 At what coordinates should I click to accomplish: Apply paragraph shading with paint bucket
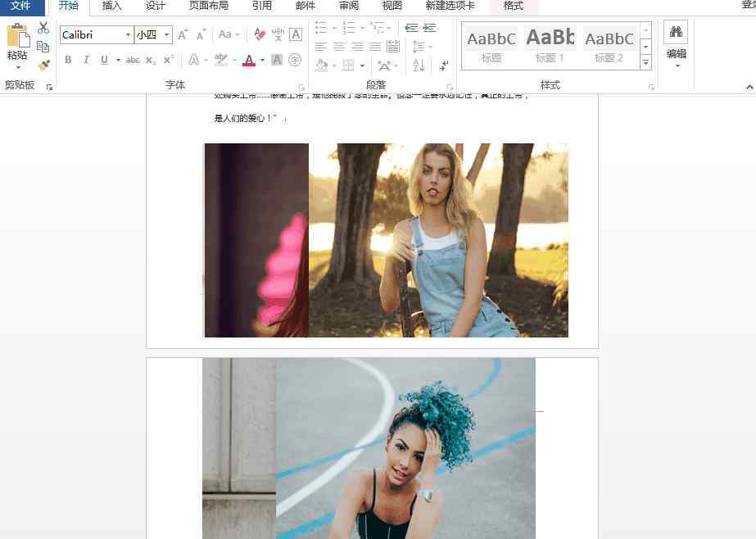point(321,65)
